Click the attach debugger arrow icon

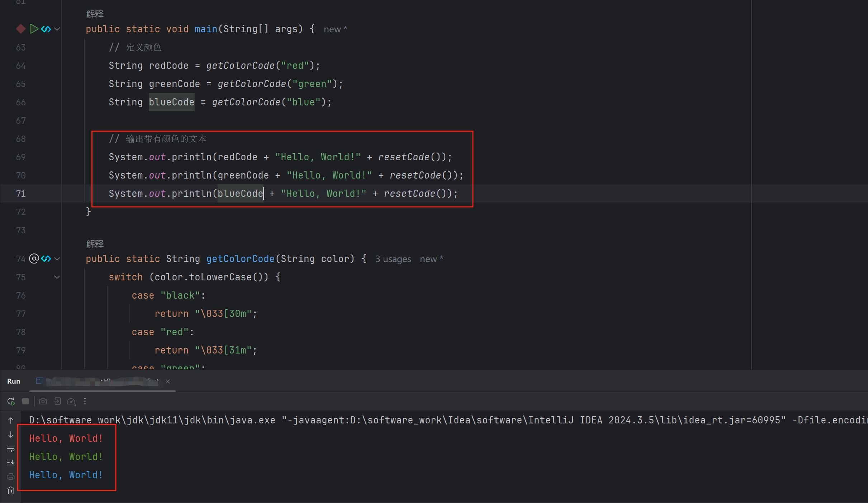click(x=57, y=401)
